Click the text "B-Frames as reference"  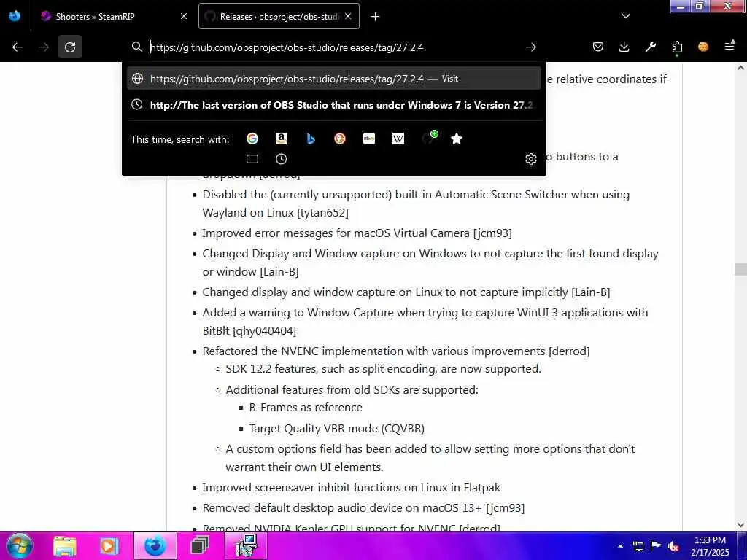[x=306, y=408]
